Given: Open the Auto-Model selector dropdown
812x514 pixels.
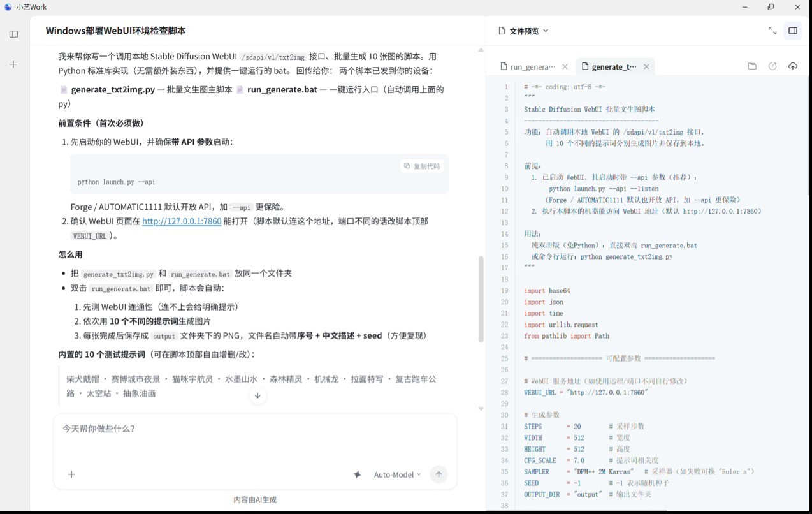Looking at the screenshot, I should [397, 474].
